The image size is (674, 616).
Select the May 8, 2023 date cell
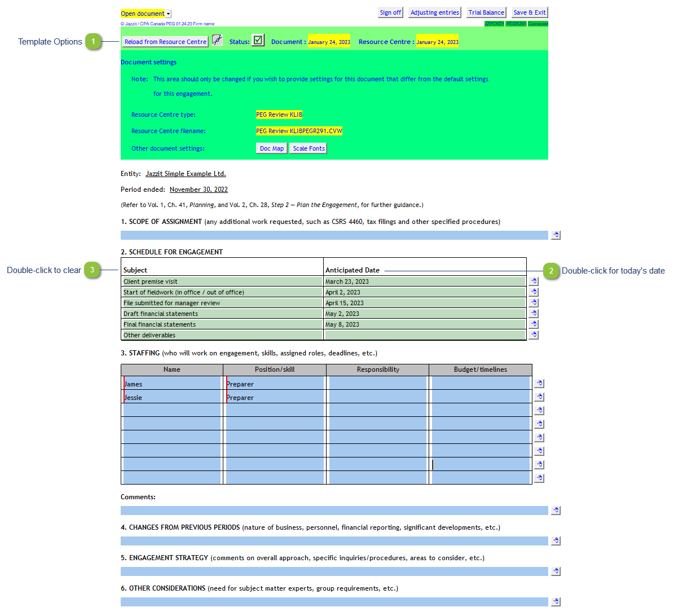click(425, 324)
